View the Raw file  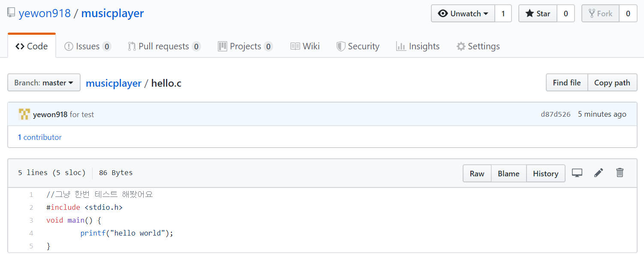click(x=477, y=173)
